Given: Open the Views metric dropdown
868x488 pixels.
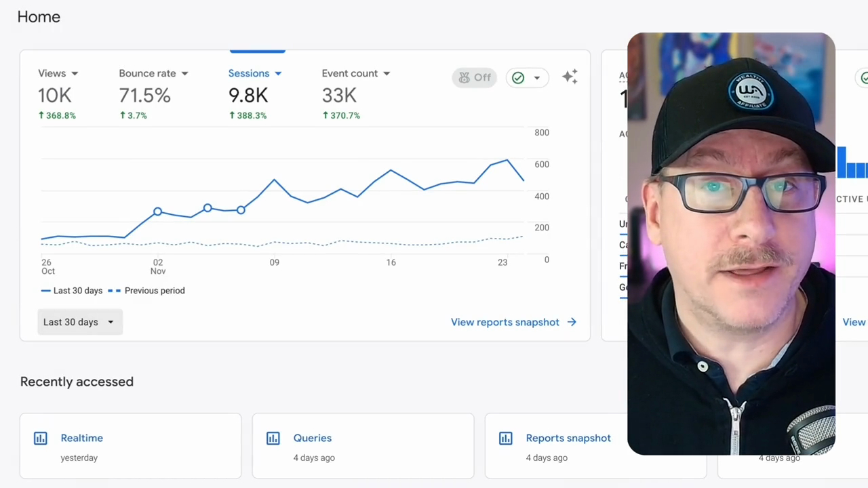Looking at the screenshot, I should [x=75, y=74].
